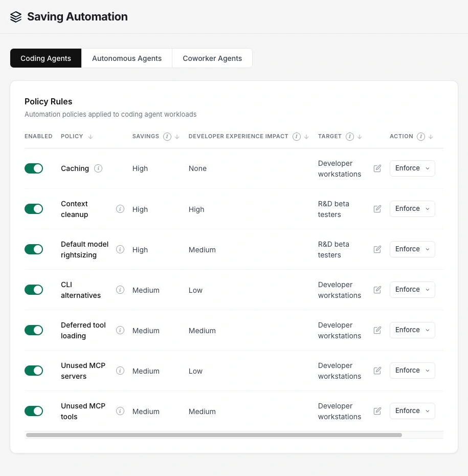Click the 'Saving Automation' page title
The height and width of the screenshot is (476, 468).
[x=77, y=17]
